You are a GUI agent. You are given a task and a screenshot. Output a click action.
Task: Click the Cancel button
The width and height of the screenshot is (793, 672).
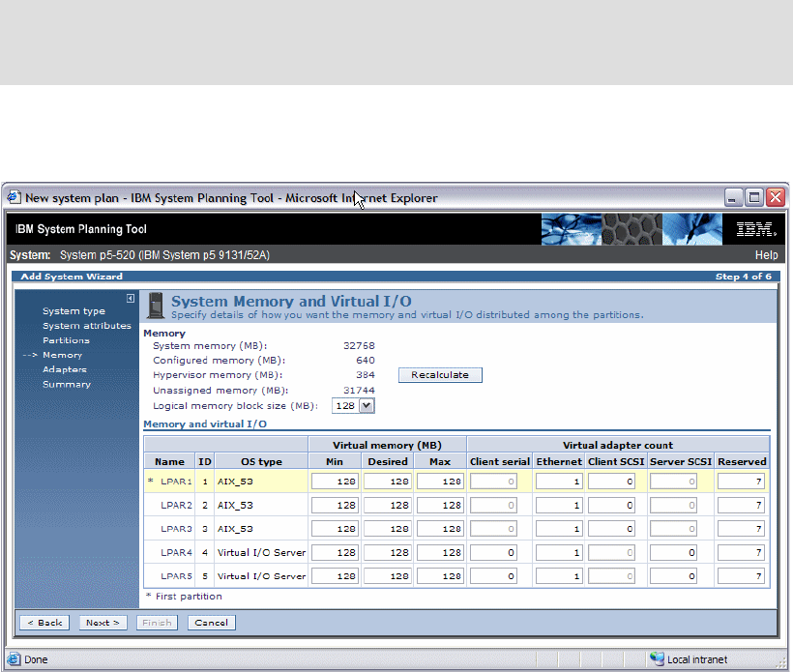(x=212, y=623)
